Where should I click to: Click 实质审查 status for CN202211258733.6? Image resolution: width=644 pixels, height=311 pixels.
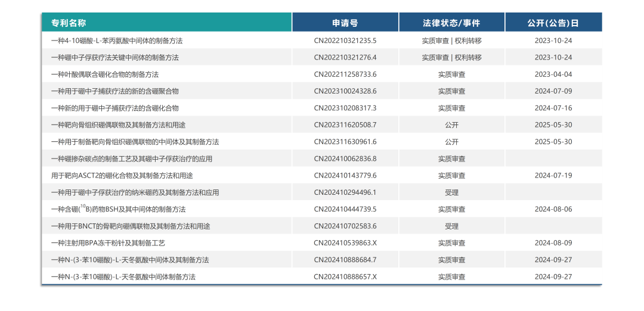pos(452,74)
